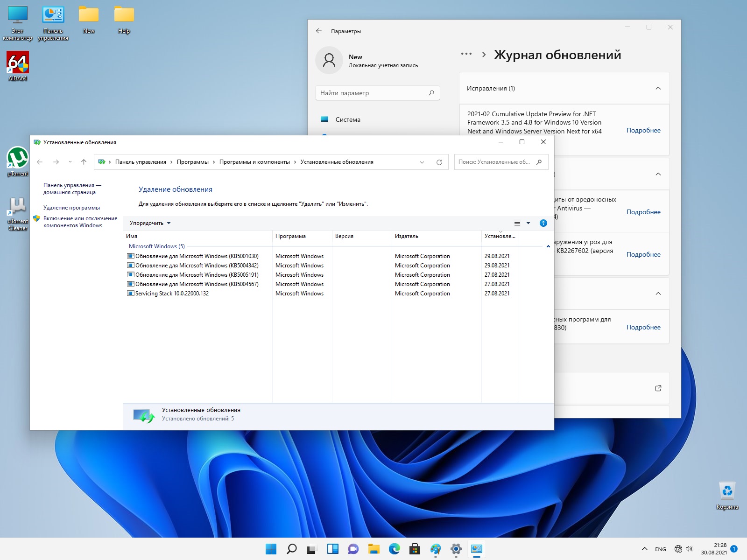Image resolution: width=747 pixels, height=560 pixels.
Task: Open Control Panel desktop shortcut
Action: click(53, 23)
